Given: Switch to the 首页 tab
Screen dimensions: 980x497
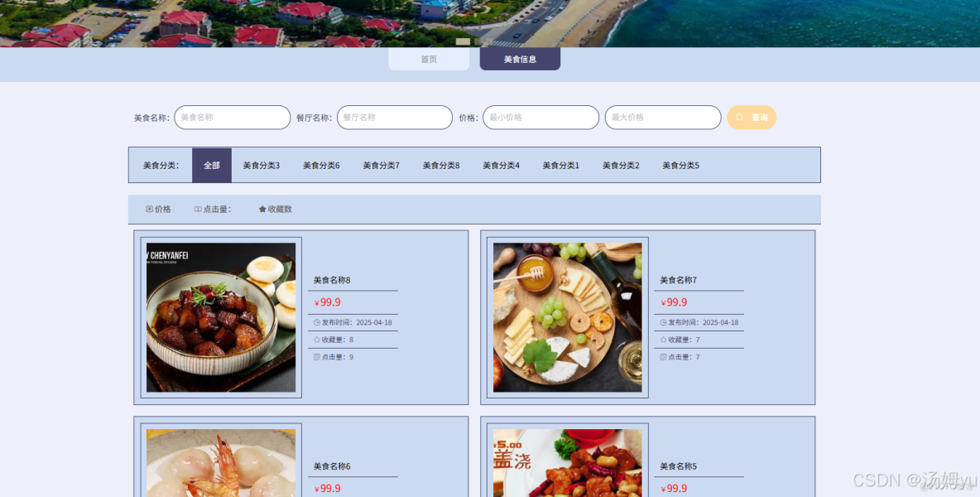Looking at the screenshot, I should tap(428, 58).
